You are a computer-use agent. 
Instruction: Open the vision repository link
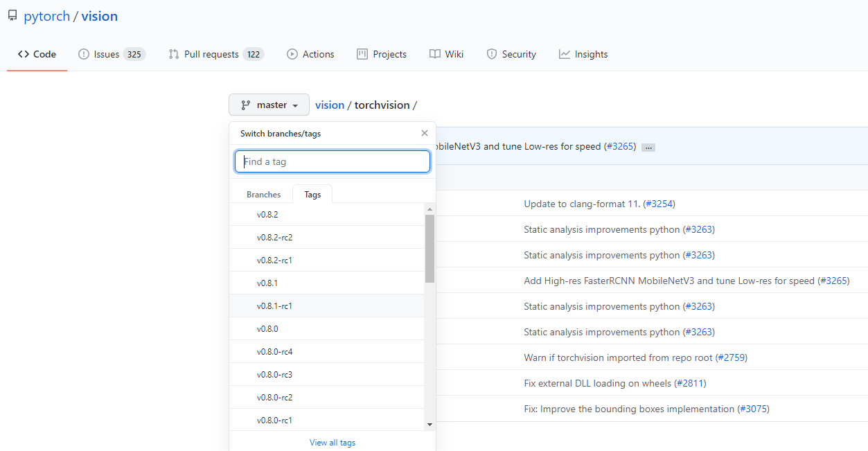100,16
